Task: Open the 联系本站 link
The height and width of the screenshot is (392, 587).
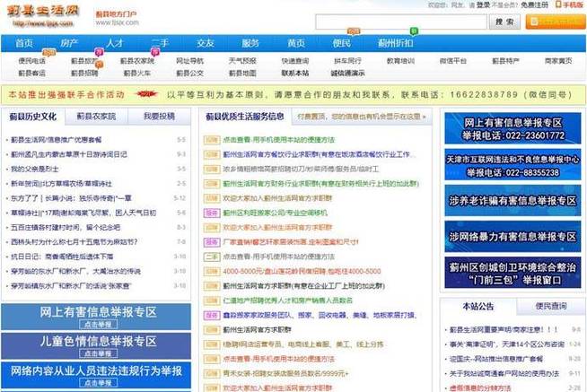Action: (x=295, y=73)
